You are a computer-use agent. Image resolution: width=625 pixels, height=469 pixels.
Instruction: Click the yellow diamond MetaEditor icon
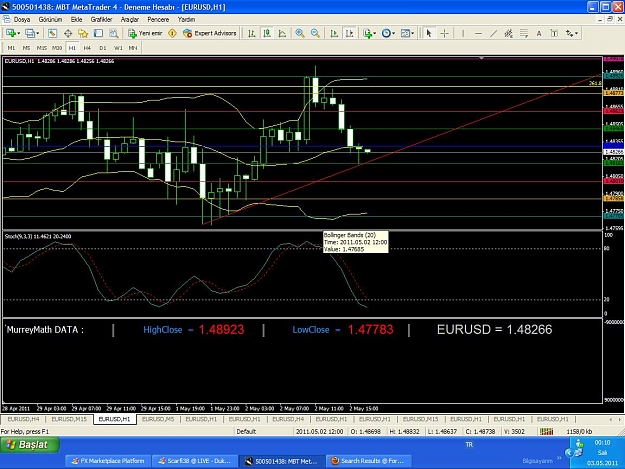(172, 33)
